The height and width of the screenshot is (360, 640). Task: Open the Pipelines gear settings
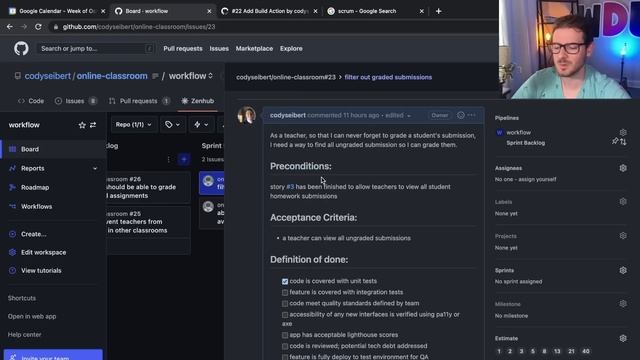coord(623,132)
